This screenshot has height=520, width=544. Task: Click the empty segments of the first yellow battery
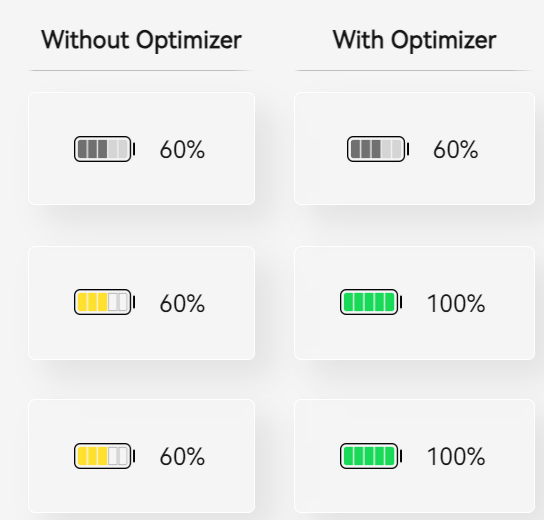[x=118, y=302]
